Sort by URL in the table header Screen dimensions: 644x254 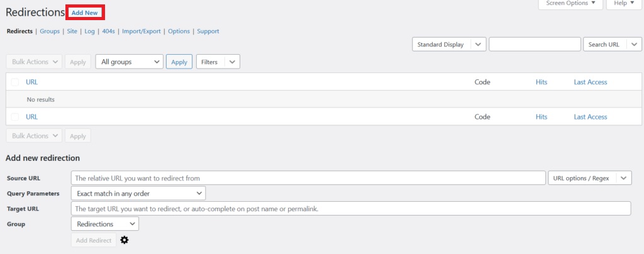pyautogui.click(x=31, y=82)
